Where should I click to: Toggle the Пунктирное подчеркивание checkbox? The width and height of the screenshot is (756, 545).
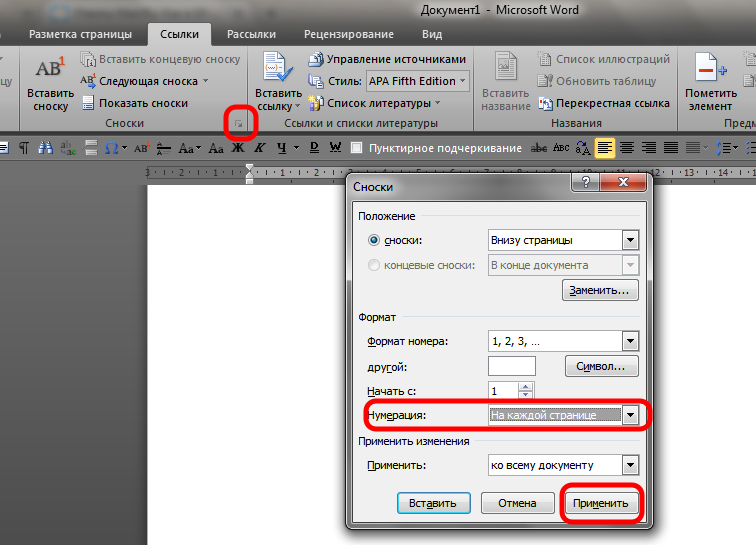[x=356, y=148]
